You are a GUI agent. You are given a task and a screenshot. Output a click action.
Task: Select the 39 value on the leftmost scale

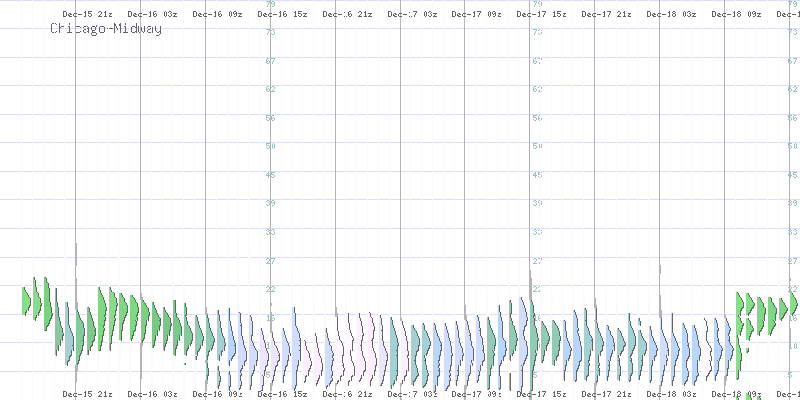point(270,203)
